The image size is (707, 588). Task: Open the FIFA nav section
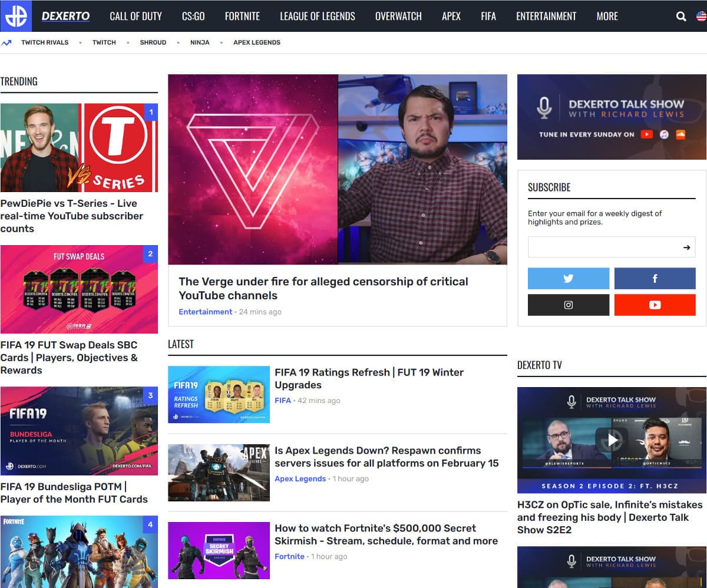point(488,16)
